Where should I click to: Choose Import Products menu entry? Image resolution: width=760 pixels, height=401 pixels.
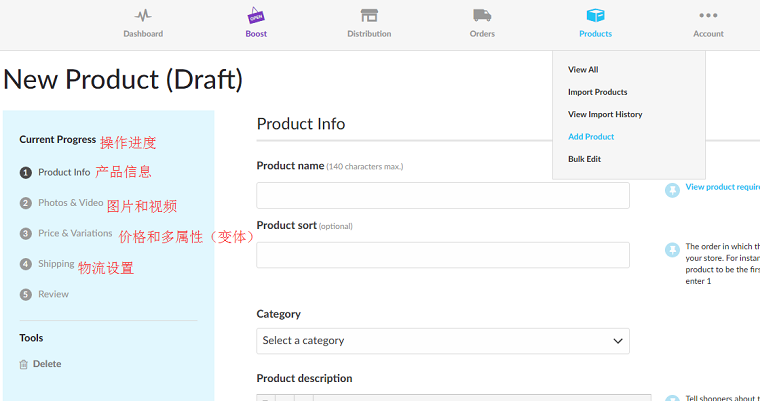[598, 92]
